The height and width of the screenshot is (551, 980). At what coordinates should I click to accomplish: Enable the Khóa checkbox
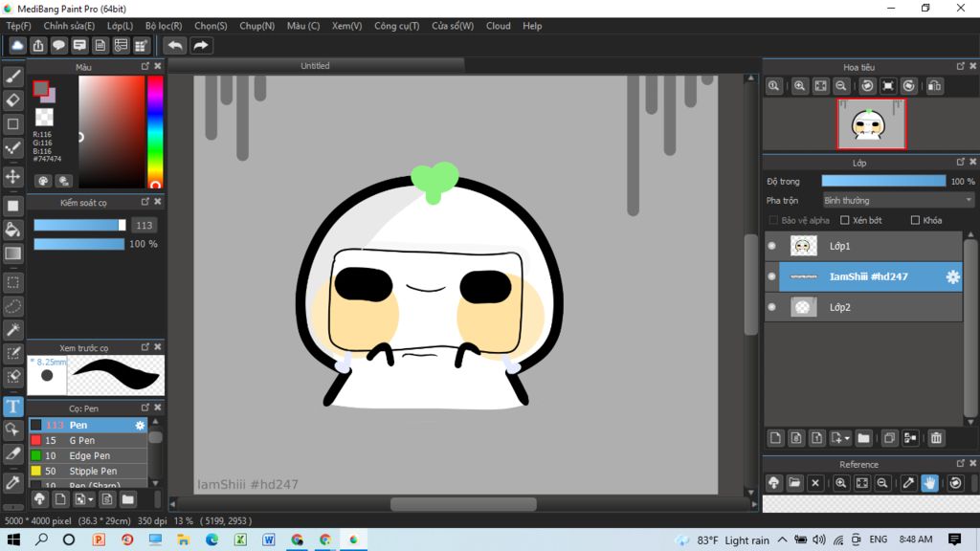(x=916, y=221)
